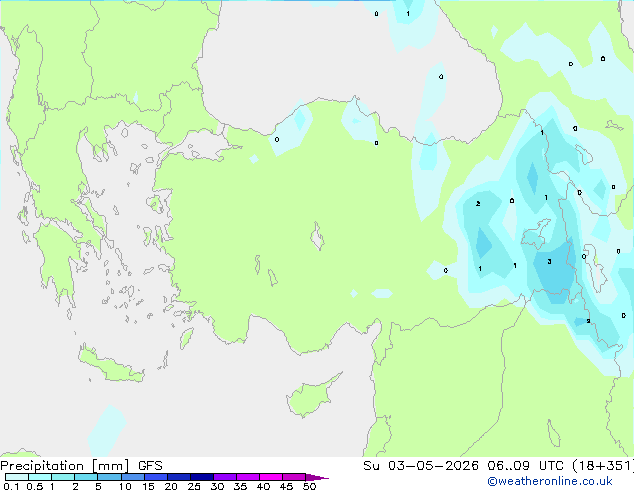This screenshot has width=634, height=490.
Task: Click the 0.1–0.5 mm palest cyan legend swatch
Action: (17, 477)
